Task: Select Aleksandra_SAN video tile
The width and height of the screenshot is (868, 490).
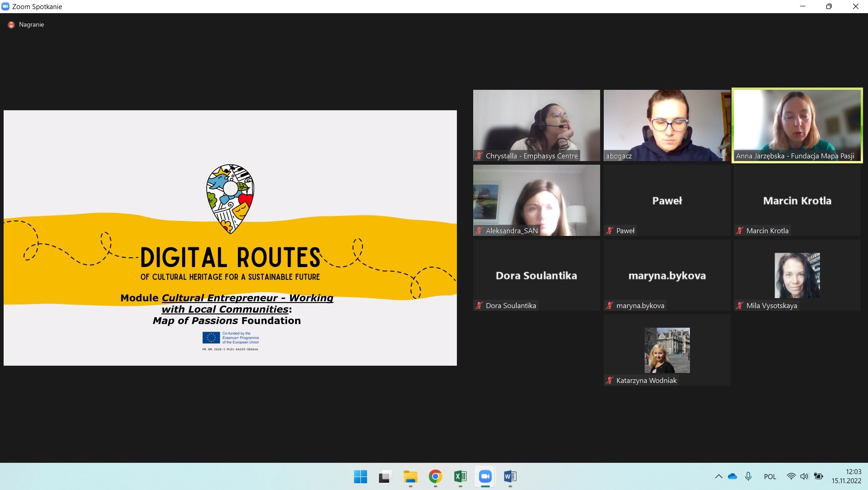Action: click(x=536, y=200)
